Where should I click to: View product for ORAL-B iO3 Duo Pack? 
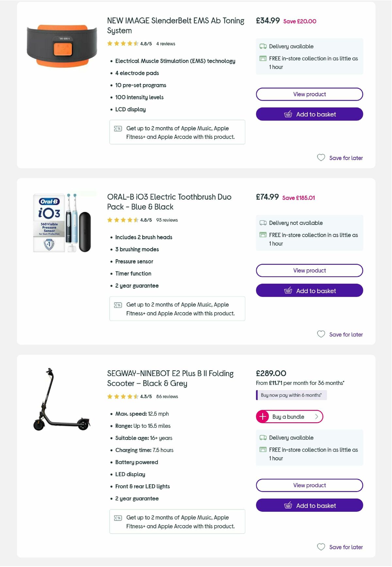pyautogui.click(x=309, y=270)
